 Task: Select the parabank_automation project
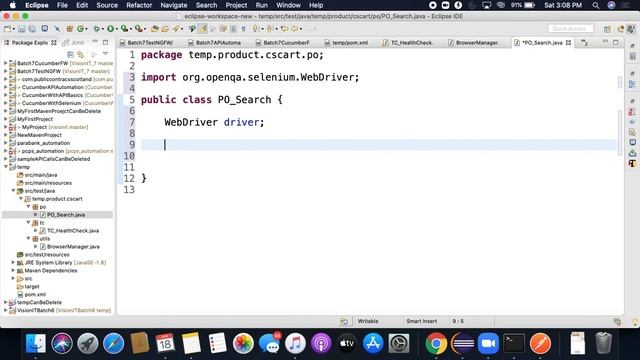(x=43, y=143)
